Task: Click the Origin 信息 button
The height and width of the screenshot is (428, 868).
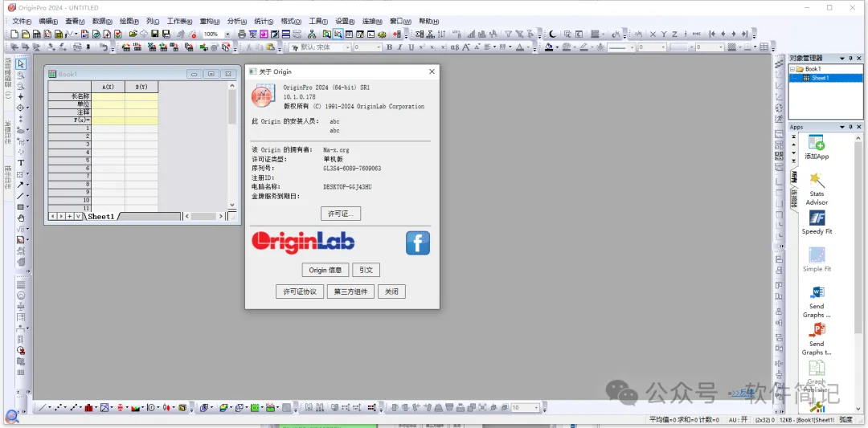Action: pyautogui.click(x=325, y=270)
